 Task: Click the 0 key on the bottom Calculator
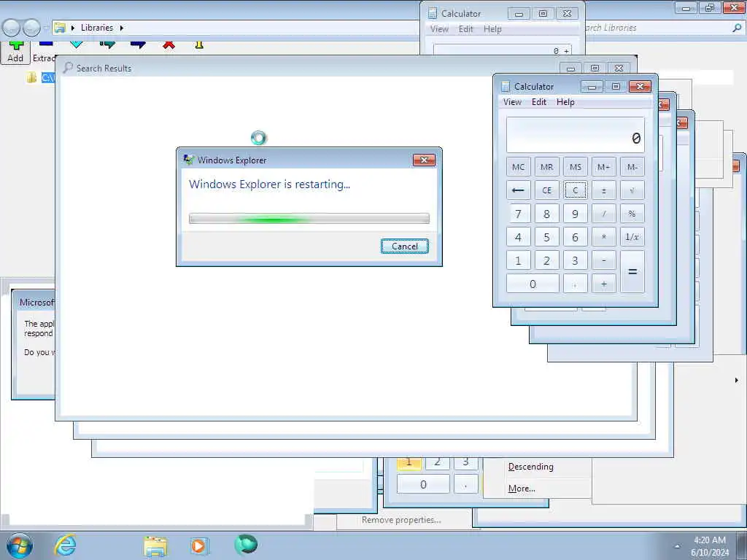tap(423, 485)
